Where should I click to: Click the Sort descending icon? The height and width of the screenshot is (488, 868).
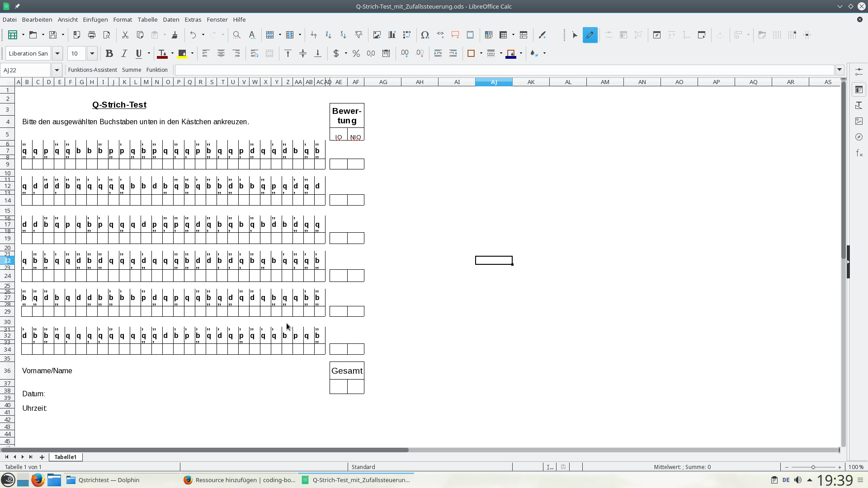344,35
